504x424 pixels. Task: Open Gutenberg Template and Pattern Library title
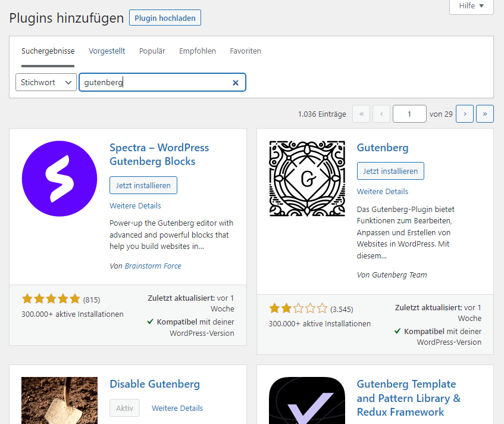(x=409, y=398)
